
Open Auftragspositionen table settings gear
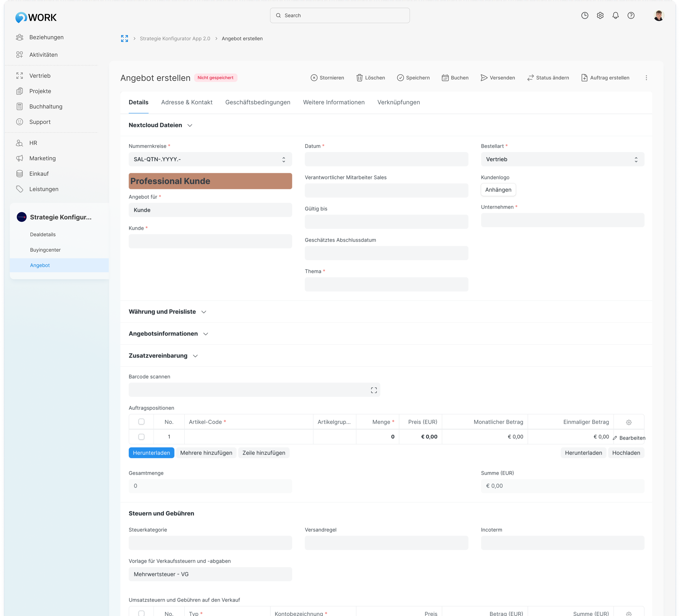pos(629,422)
